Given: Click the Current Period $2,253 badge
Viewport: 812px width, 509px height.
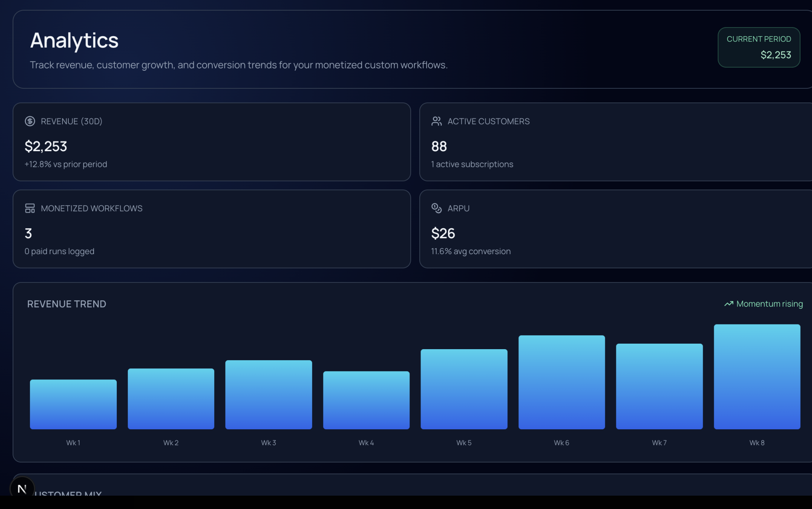Looking at the screenshot, I should 759,47.
